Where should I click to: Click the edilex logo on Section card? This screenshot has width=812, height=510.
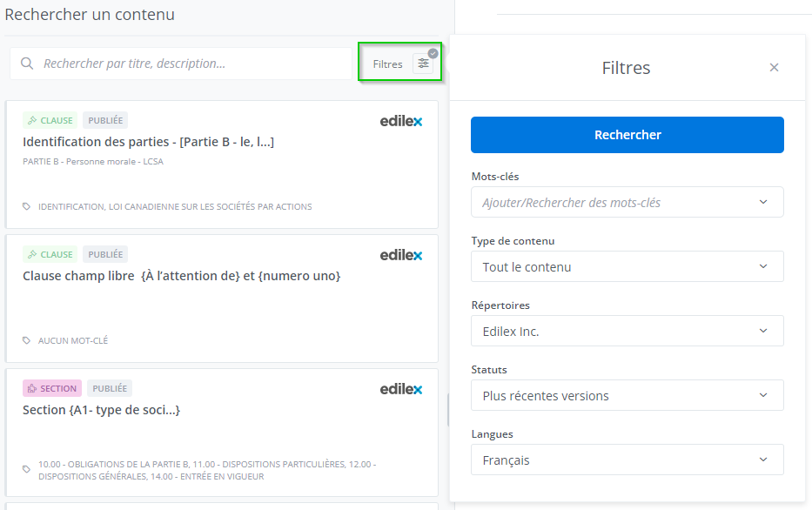(401, 389)
